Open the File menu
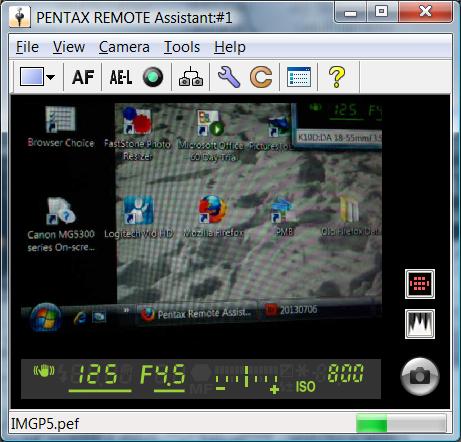461x442 pixels. click(27, 47)
